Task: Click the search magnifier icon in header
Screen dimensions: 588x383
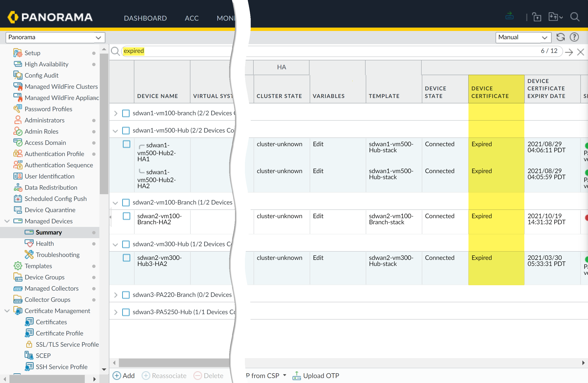Action: point(575,17)
